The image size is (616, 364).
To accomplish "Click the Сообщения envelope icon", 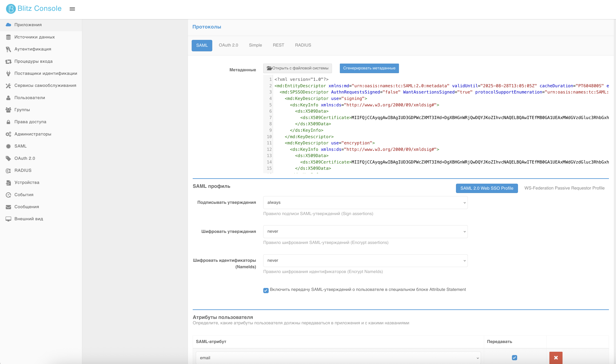I will (x=8, y=207).
